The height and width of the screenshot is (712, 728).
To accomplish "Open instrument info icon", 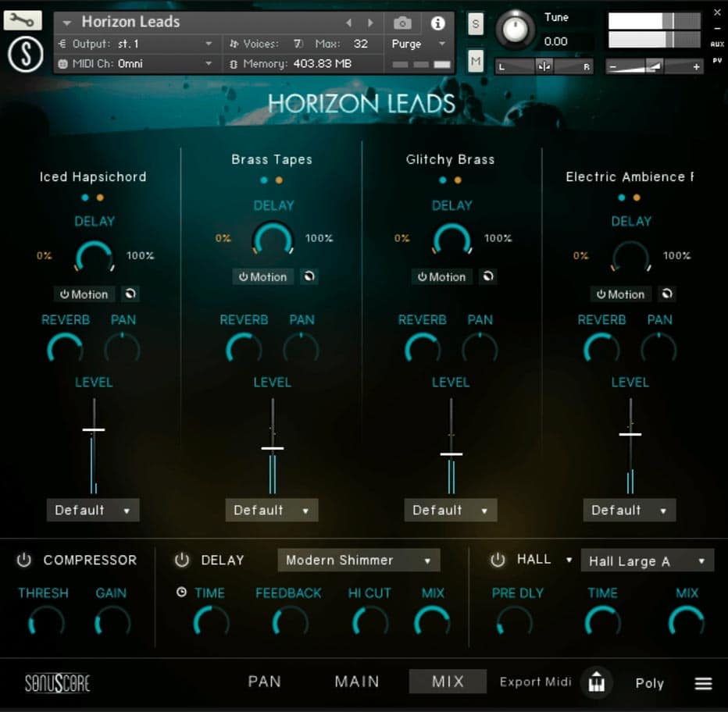I will point(438,23).
